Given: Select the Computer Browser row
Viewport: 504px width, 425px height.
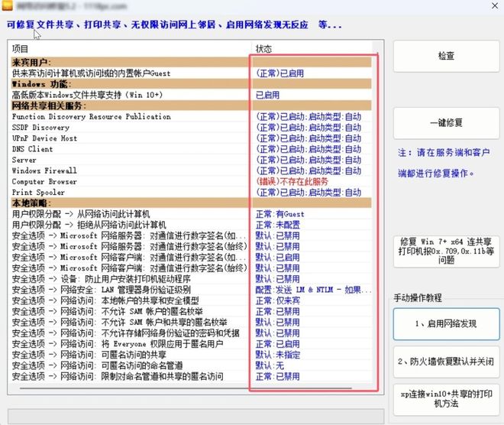Looking at the screenshot, I should click(x=191, y=181).
